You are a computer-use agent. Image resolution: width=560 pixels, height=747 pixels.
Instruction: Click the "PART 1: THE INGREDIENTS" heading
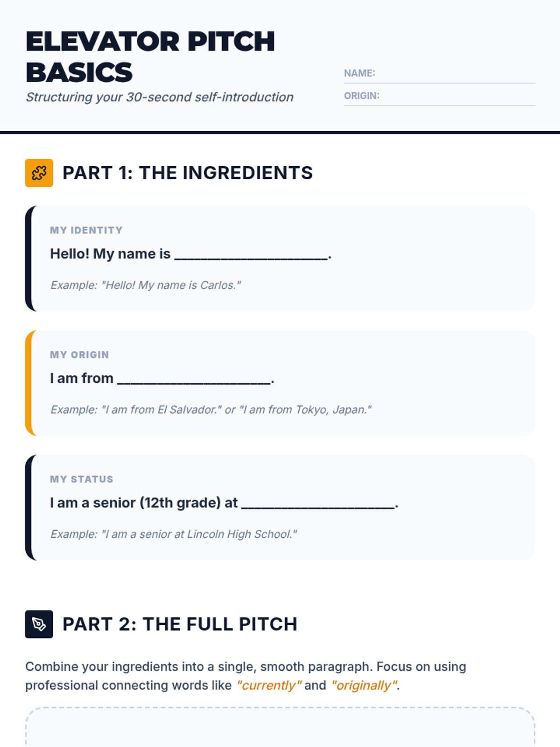(188, 173)
